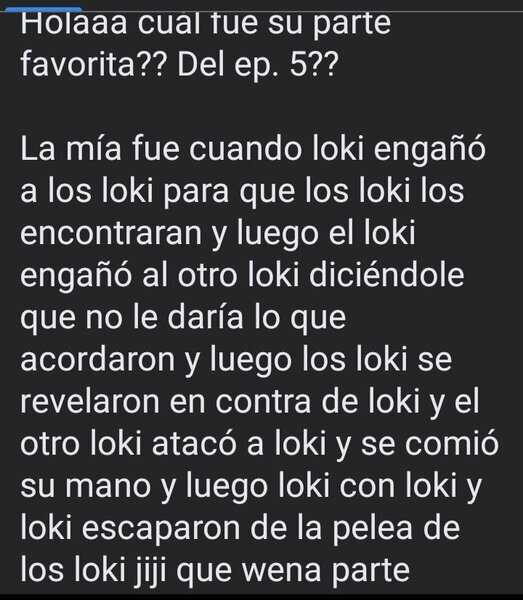Click the word "pelea"

pyautogui.click(x=373, y=528)
